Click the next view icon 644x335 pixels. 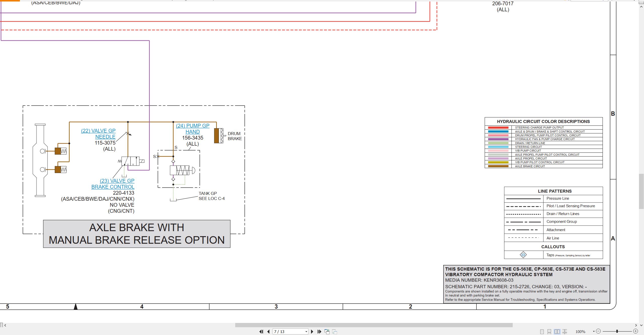click(335, 331)
